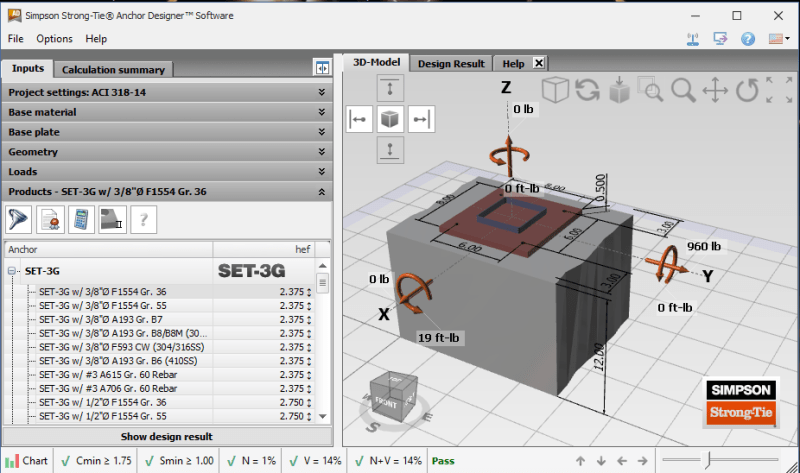Switch to the Inputs tab

(x=28, y=68)
